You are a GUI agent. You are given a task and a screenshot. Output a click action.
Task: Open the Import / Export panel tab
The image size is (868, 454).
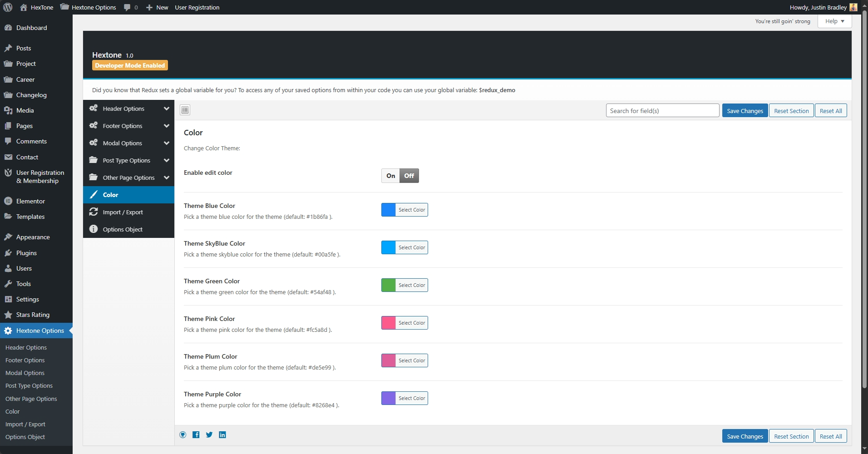123,212
